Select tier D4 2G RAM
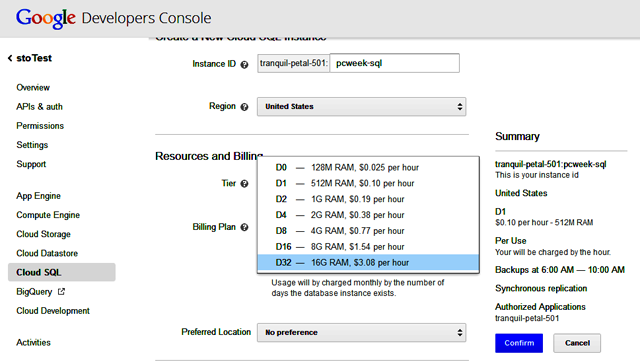 click(368, 215)
